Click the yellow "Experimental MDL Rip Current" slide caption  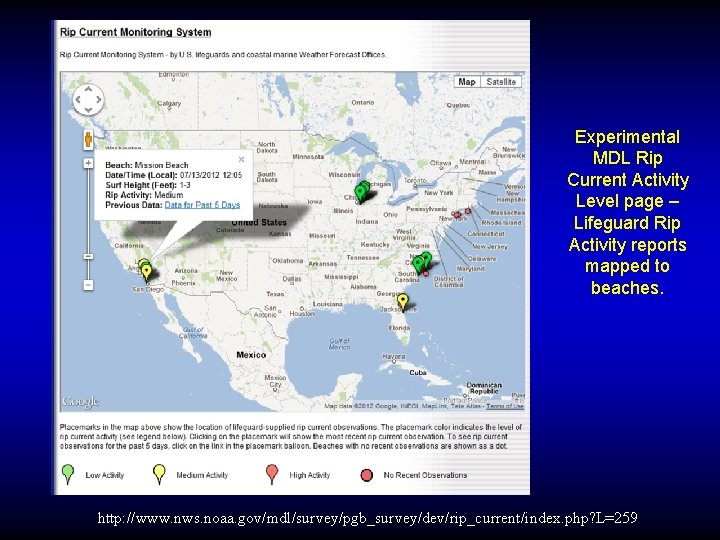[628, 212]
